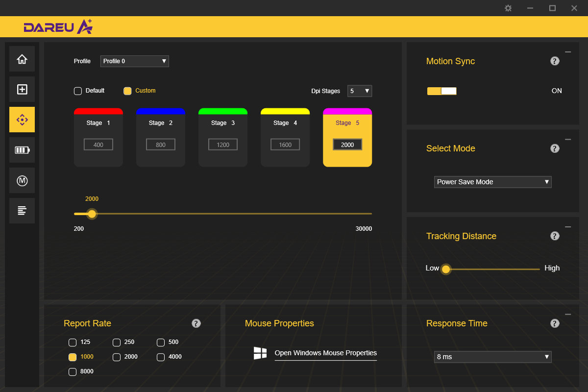
Task: Open the Profile 0 dropdown
Action: tap(134, 61)
